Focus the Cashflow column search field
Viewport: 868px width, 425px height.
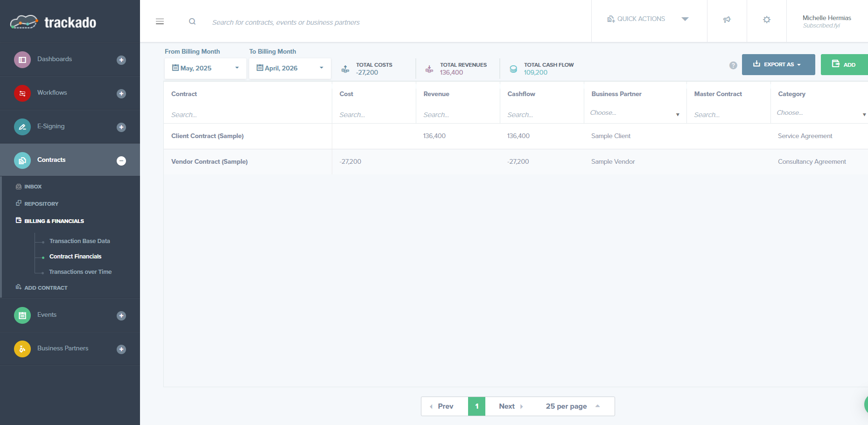[x=541, y=115]
